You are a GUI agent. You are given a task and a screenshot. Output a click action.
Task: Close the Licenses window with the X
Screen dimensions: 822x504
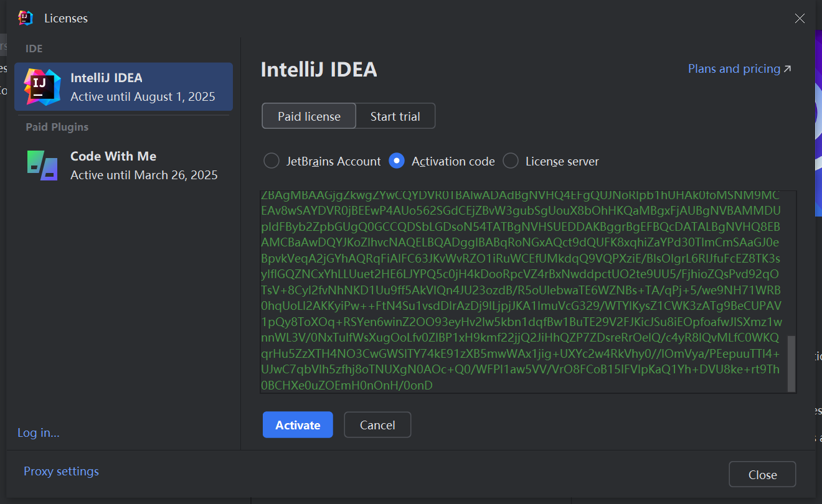800,19
